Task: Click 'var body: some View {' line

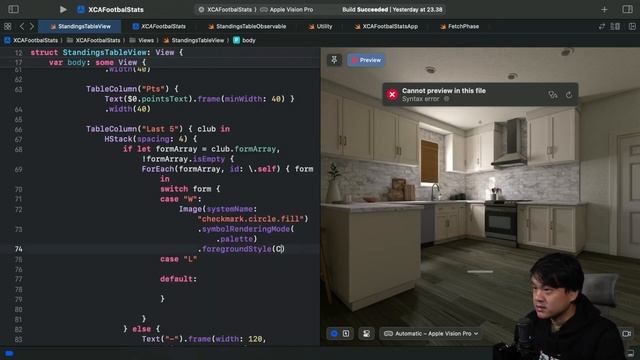Action: tap(98, 62)
